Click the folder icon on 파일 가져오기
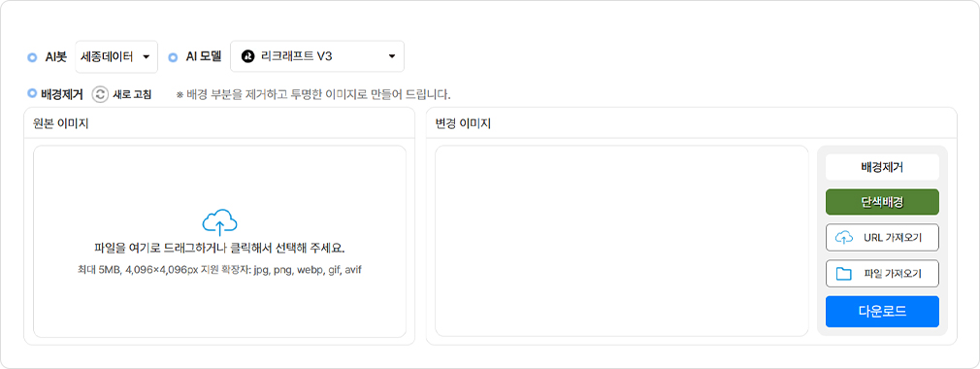Image resolution: width=980 pixels, height=369 pixels. (844, 273)
